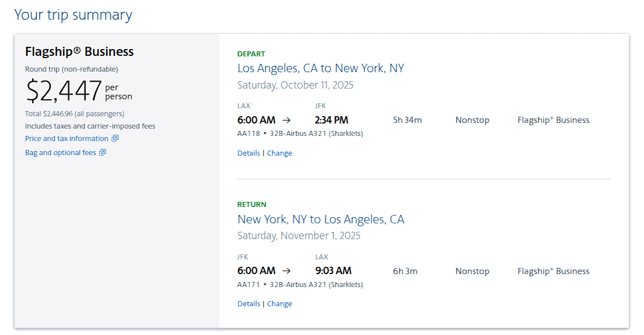Open Bag and optional fees

[x=60, y=152]
